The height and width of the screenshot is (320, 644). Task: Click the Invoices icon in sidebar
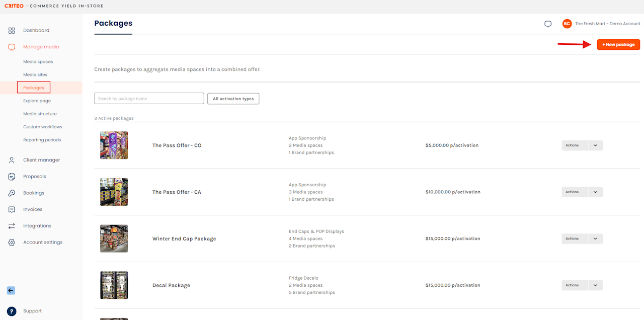[12, 209]
